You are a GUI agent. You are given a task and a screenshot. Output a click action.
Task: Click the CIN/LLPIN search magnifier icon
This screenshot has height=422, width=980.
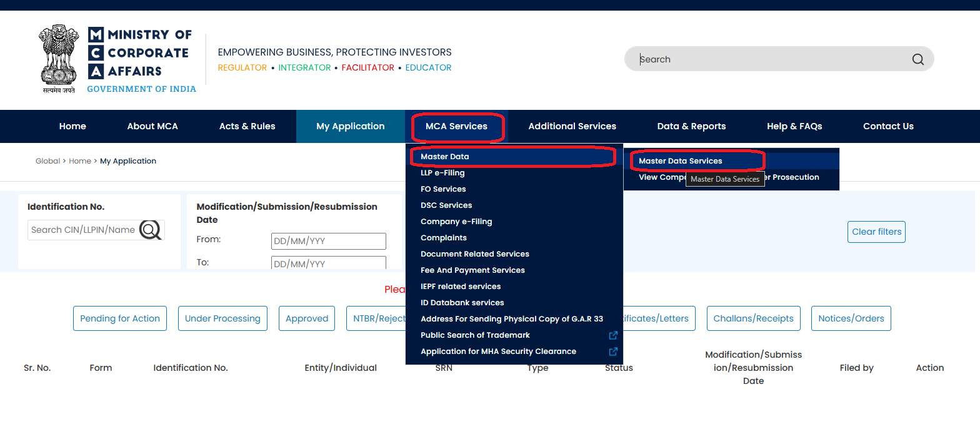coord(150,230)
